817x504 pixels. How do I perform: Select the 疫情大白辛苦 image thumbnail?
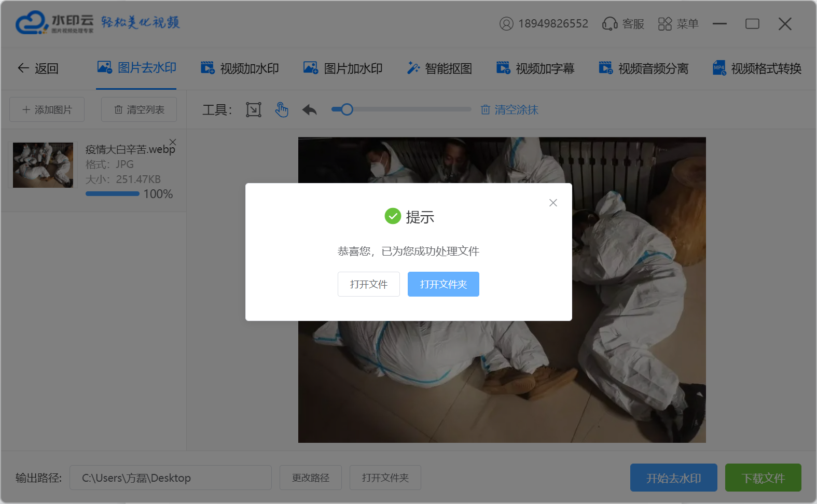pyautogui.click(x=43, y=165)
